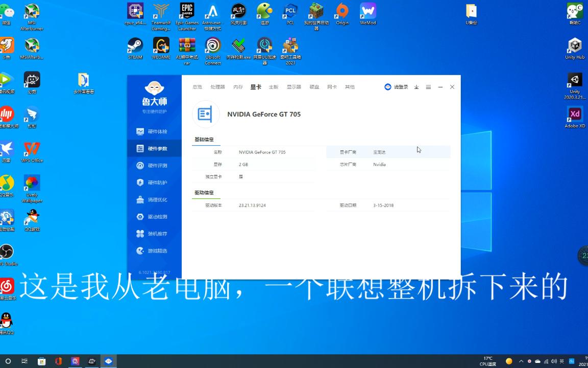Open the folder icon right of 必剪
Viewport: 588px width, 368px height.
(84, 83)
